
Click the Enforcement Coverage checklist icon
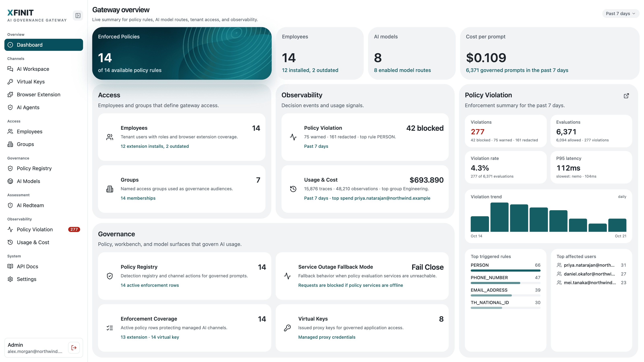pyautogui.click(x=109, y=328)
